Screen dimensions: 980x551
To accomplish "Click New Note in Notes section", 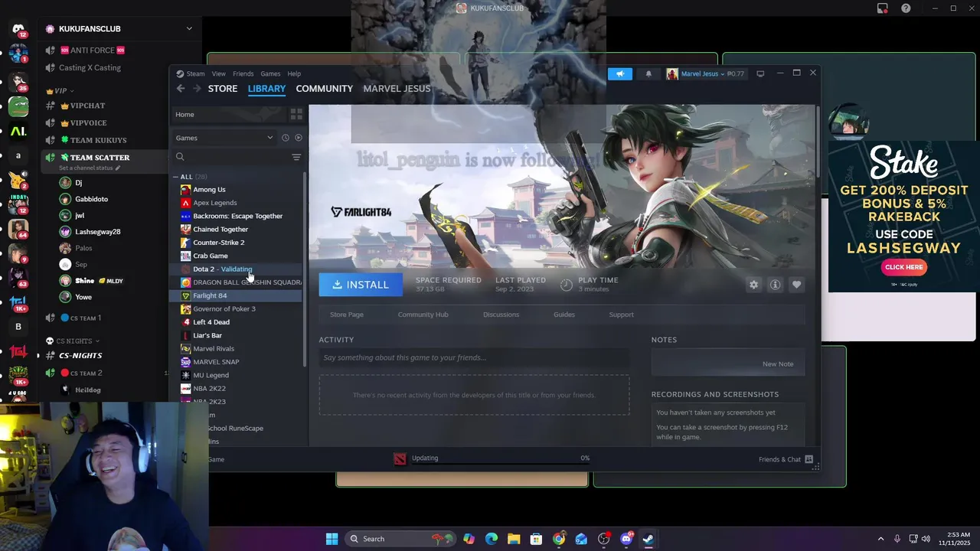I will click(x=777, y=364).
